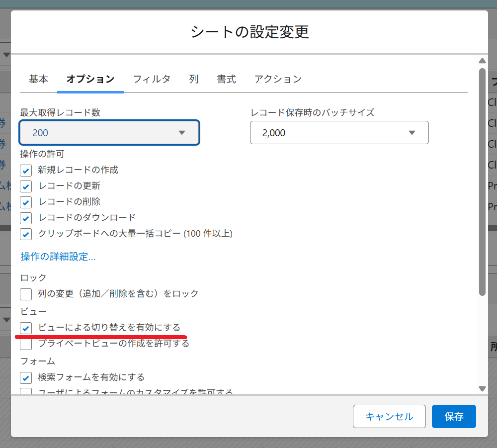Uncheck 新規レコードの作成 checkbox
This screenshot has height=448, width=497.
tap(26, 171)
